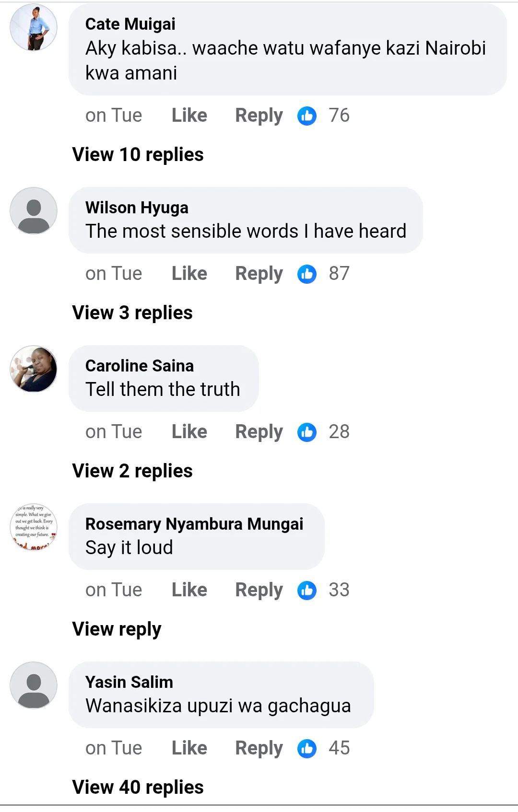
Task: Expand View 10 replies under Cate's comment
Action: pos(138,154)
